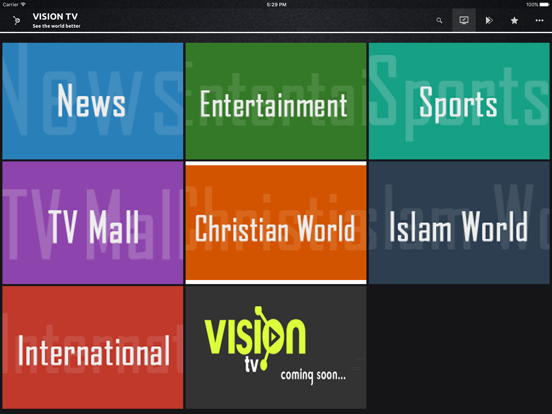The height and width of the screenshot is (414, 552).
Task: Tap the 5:29 PM clock in status bar
Action: (276, 5)
